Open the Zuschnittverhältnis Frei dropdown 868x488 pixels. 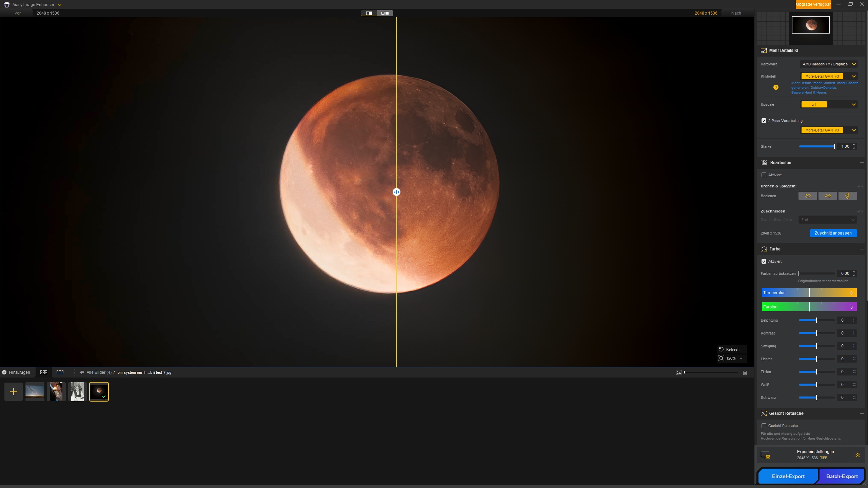[x=828, y=220]
